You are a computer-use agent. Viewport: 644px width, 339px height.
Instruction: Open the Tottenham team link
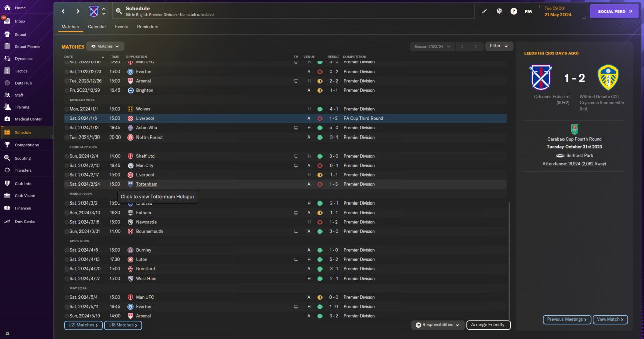pos(146,184)
